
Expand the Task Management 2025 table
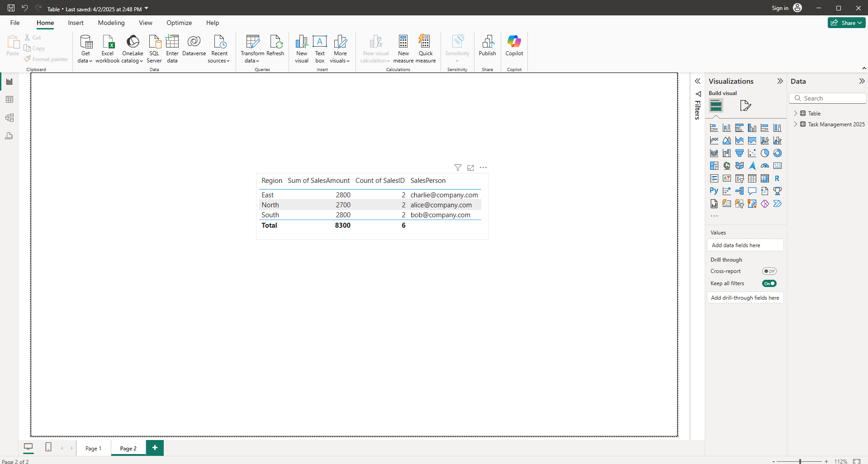tap(796, 124)
